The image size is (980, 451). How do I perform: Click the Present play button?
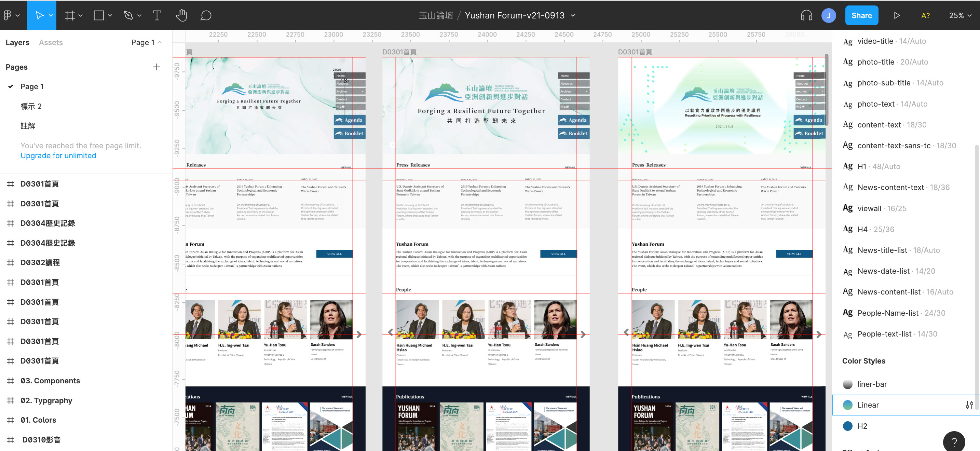tap(897, 15)
